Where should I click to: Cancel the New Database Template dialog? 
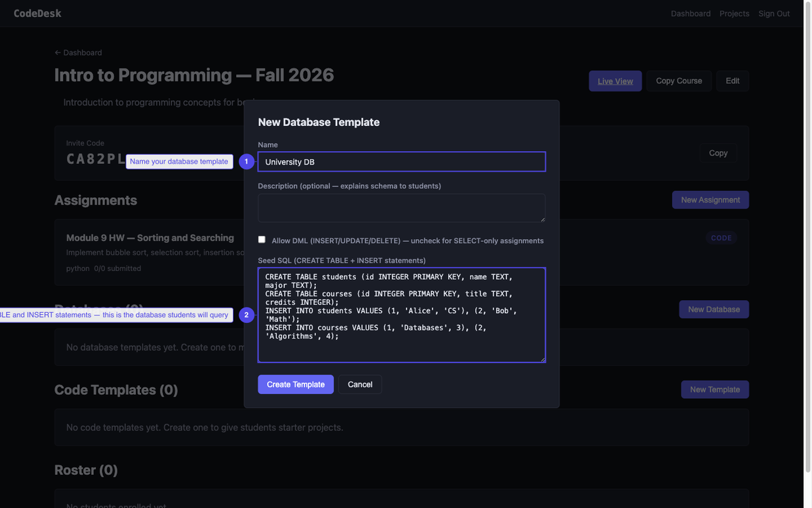[360, 384]
